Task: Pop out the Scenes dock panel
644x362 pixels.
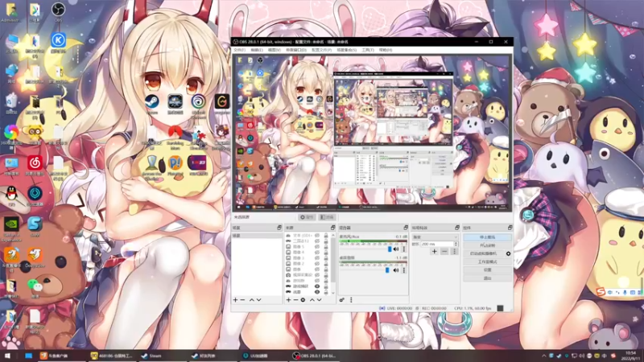Action: coord(279,228)
